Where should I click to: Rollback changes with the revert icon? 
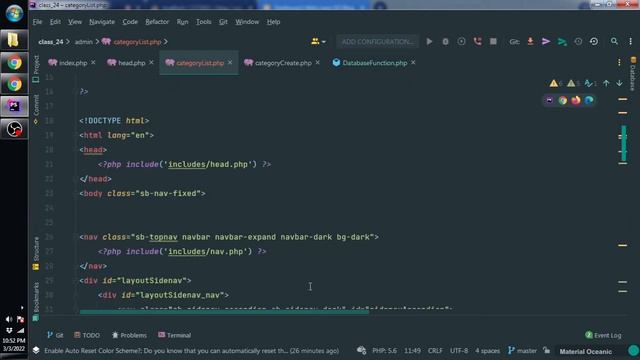point(594,42)
